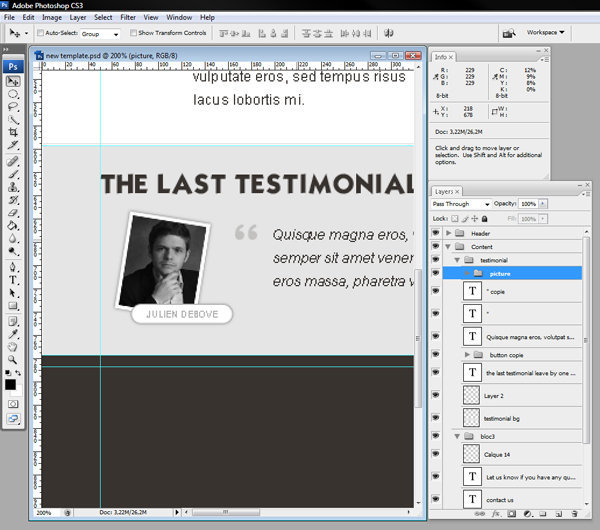Select the Elliptical Marquee tool
Viewport: 600px width, 530px height.
pos(13,94)
